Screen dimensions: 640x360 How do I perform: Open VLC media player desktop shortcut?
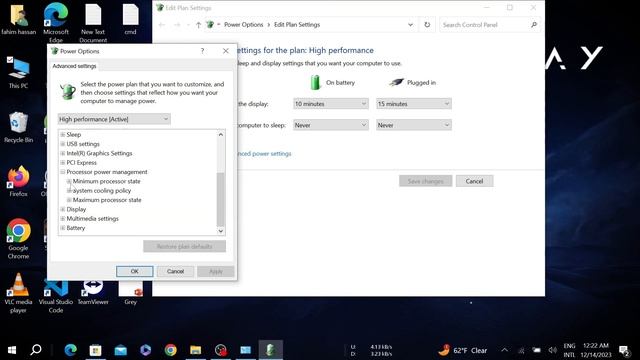coord(18,293)
